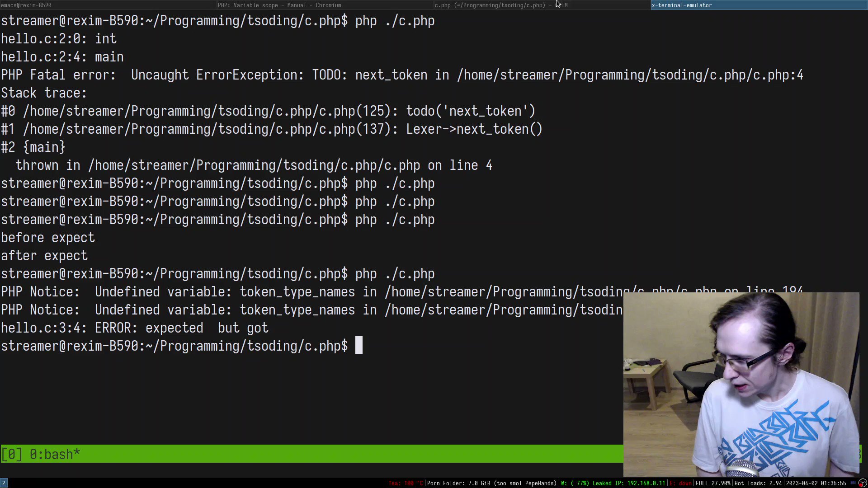The height and width of the screenshot is (488, 868).
Task: Select the x-terminal-emulator window title
Action: pos(681,5)
